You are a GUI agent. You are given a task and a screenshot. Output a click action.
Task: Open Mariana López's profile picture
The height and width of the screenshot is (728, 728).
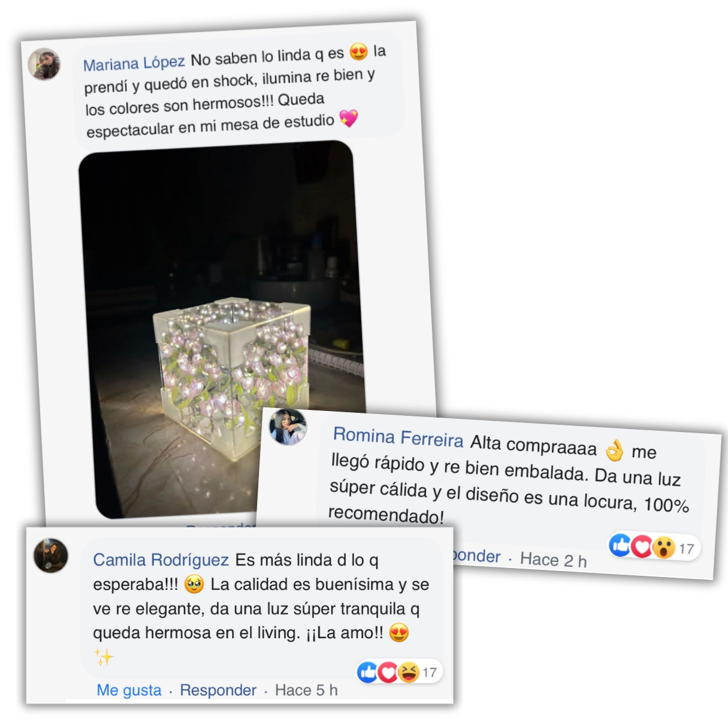point(44,64)
